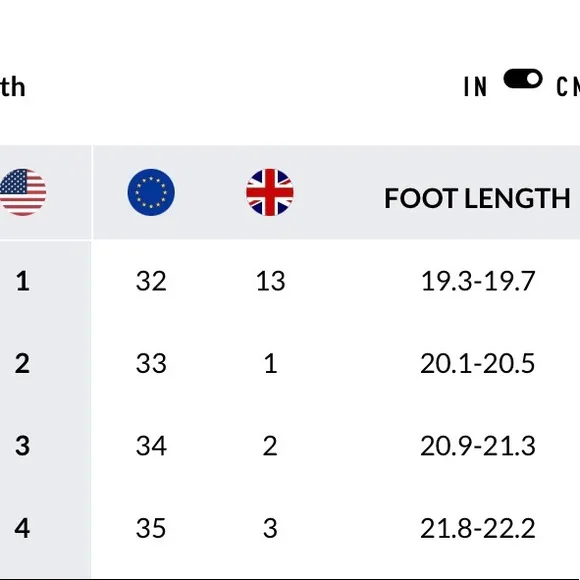The width and height of the screenshot is (580, 580).
Task: Click foot length 20.1-20.5 value
Action: pos(478,363)
